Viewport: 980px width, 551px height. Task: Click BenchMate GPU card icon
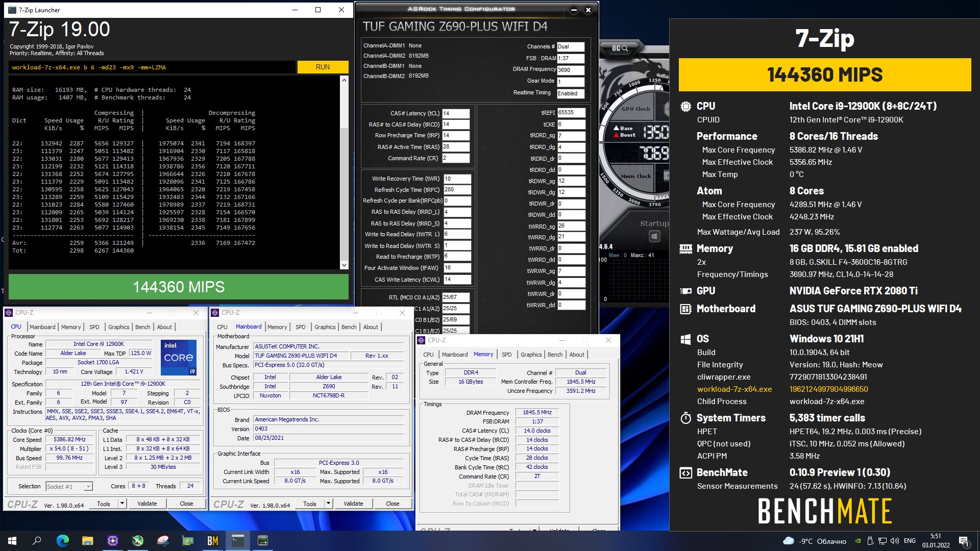click(x=685, y=291)
